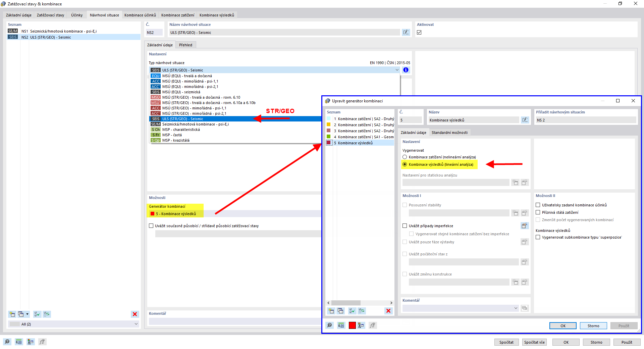Click formula fx icon in main window bottom
644x349 pixels.
(x=42, y=342)
